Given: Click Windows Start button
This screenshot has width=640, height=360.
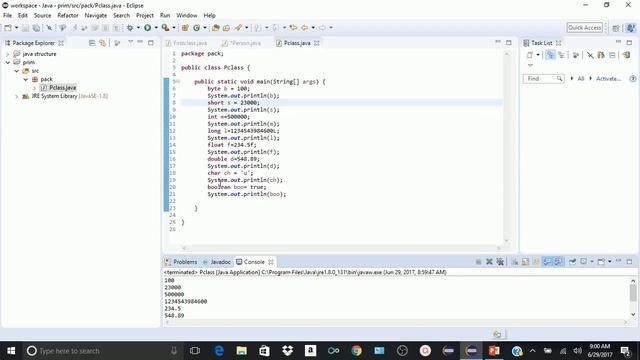Looking at the screenshot, I should (11, 351).
